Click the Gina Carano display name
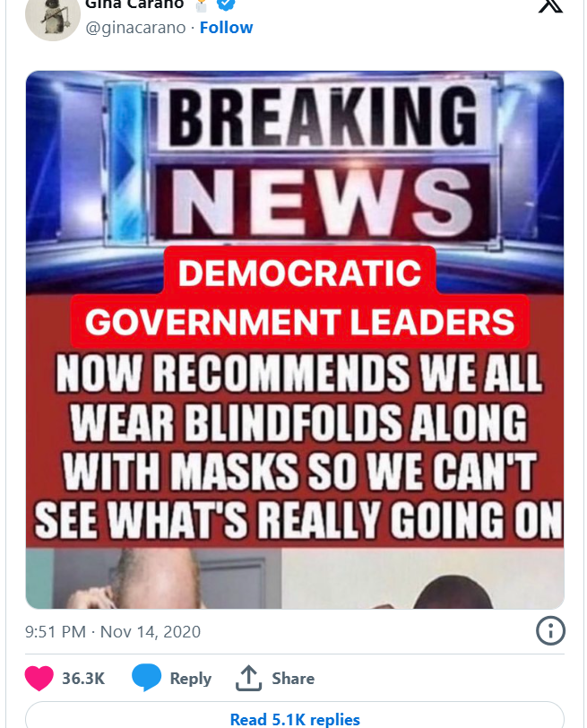 [134, 4]
